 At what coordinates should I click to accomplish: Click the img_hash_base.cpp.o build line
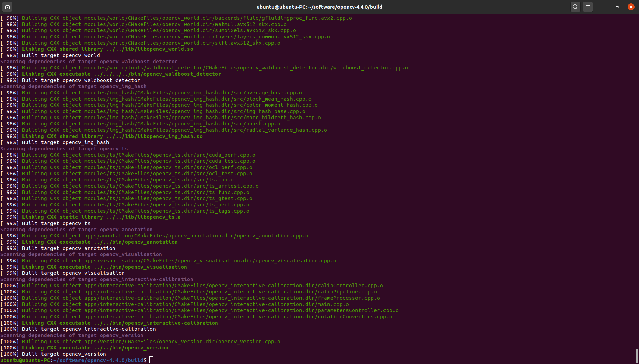click(x=153, y=111)
